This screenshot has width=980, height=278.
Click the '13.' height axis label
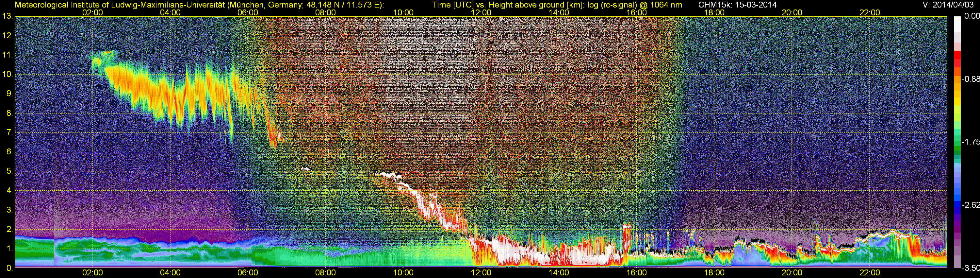pyautogui.click(x=7, y=16)
